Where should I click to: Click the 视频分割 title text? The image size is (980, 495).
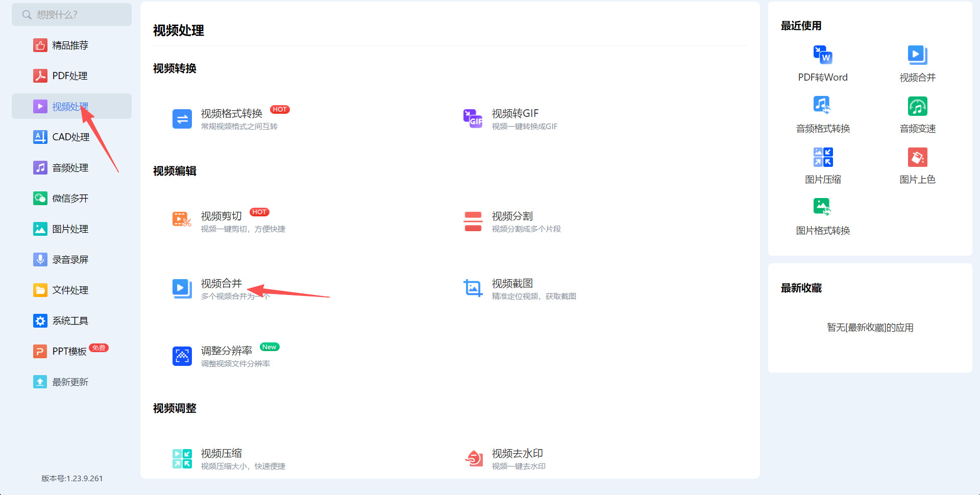click(x=512, y=216)
